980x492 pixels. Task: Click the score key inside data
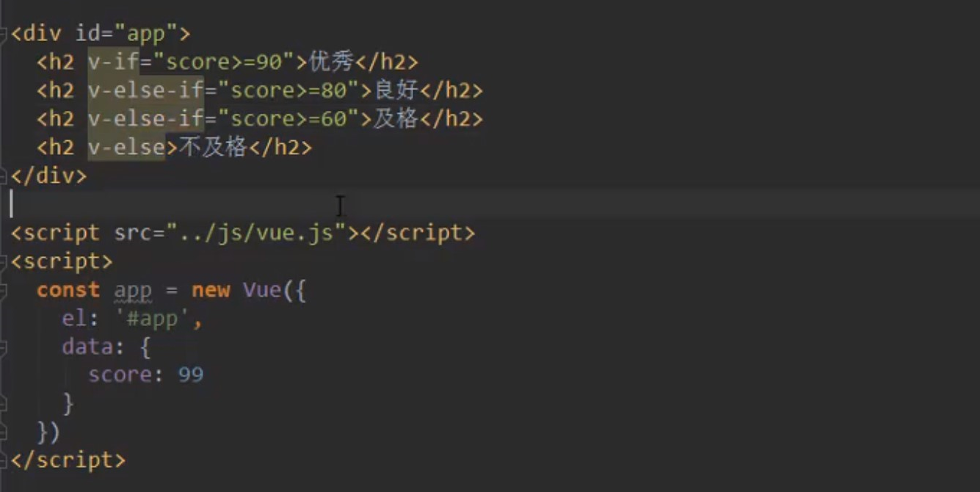pos(120,375)
